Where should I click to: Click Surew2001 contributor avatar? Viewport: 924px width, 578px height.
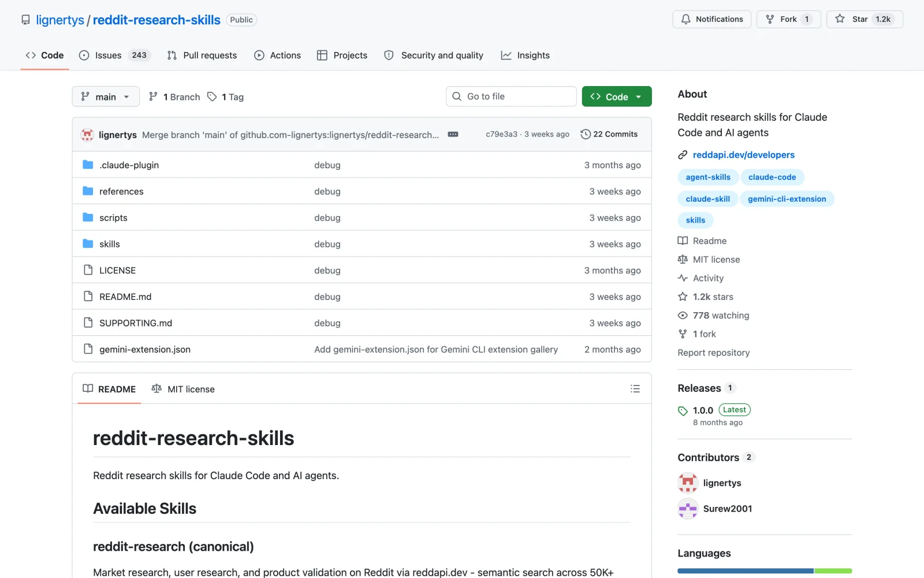pyautogui.click(x=688, y=509)
